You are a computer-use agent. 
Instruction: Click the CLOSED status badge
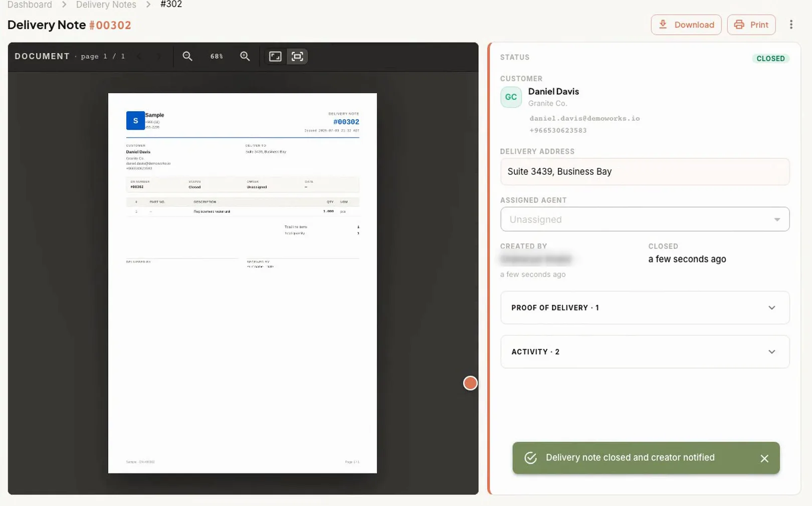(x=770, y=59)
